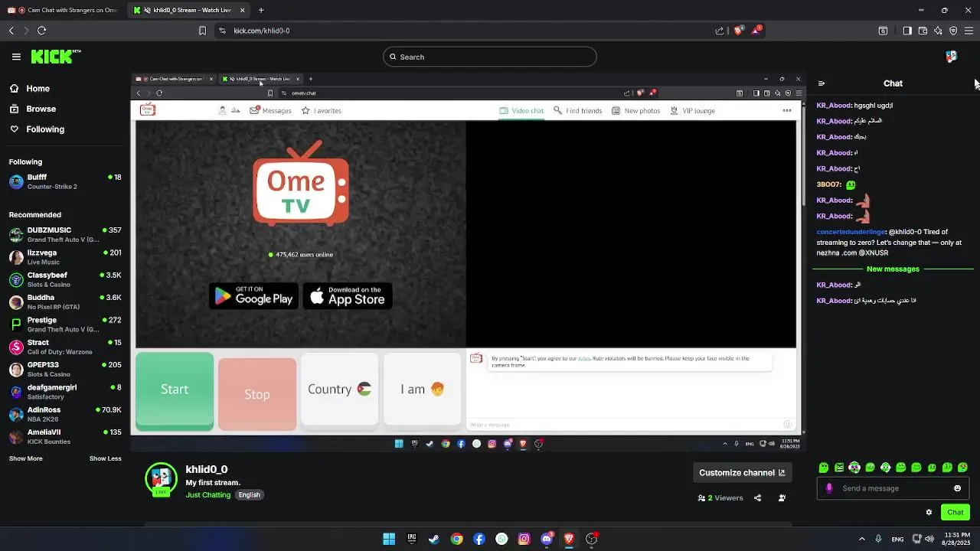Expand list with Show More
This screenshot has height=551, width=980.
point(26,458)
